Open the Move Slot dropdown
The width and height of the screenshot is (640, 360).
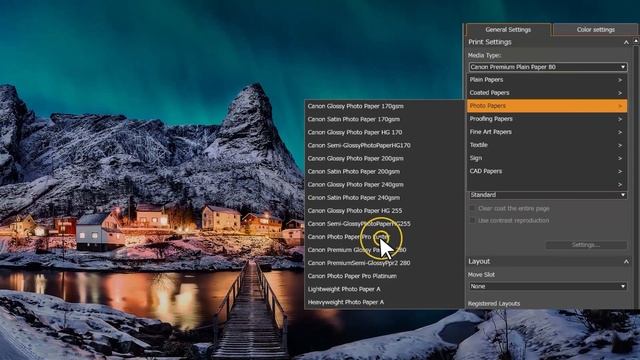click(548, 286)
